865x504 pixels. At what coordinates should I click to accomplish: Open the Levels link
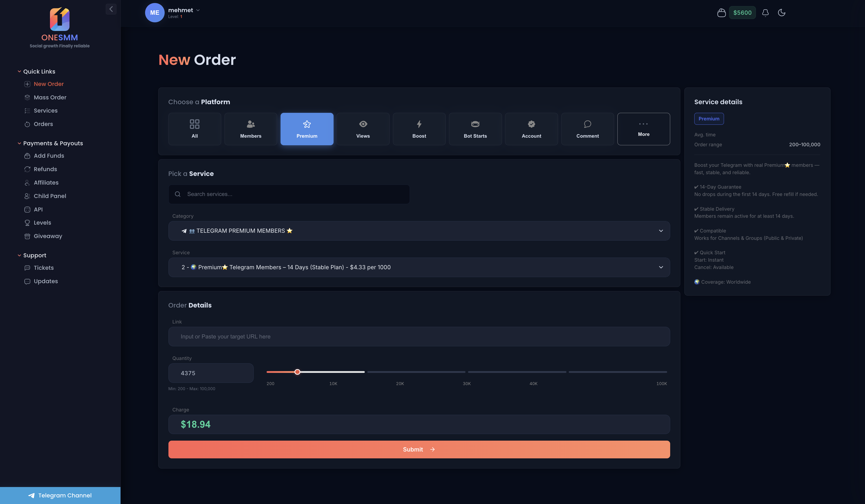click(42, 223)
